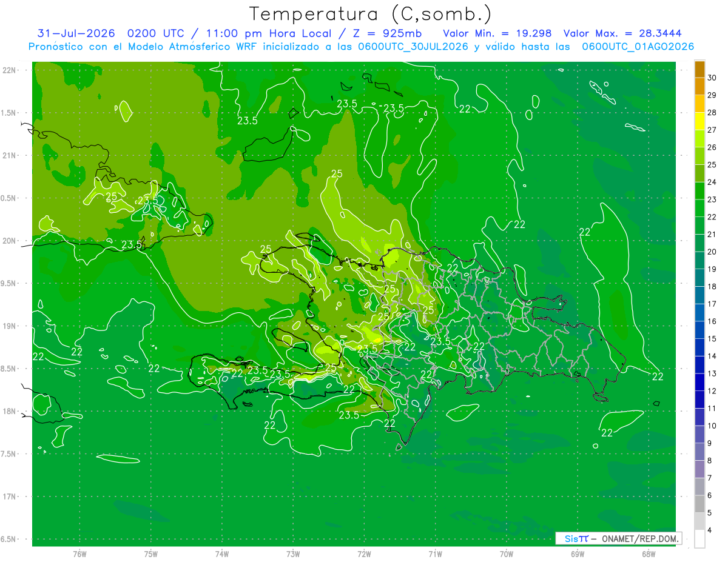Click the 75W longitude axis label

(x=151, y=554)
